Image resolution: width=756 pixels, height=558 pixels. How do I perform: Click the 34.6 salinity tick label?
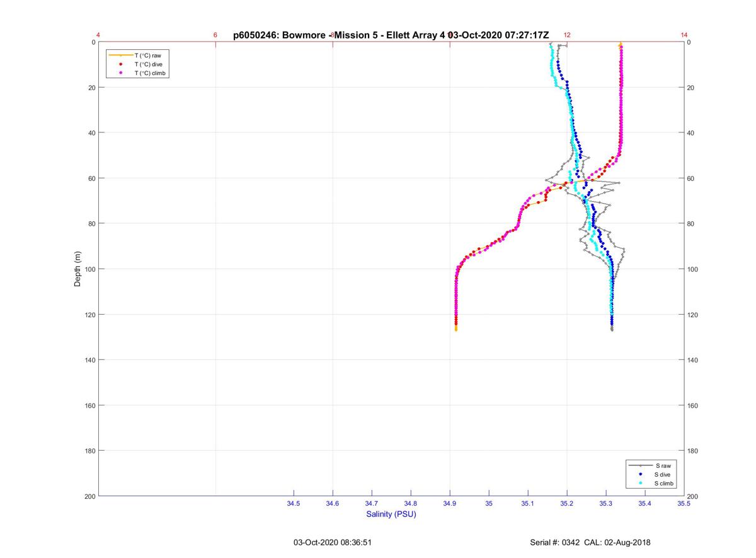pyautogui.click(x=333, y=504)
